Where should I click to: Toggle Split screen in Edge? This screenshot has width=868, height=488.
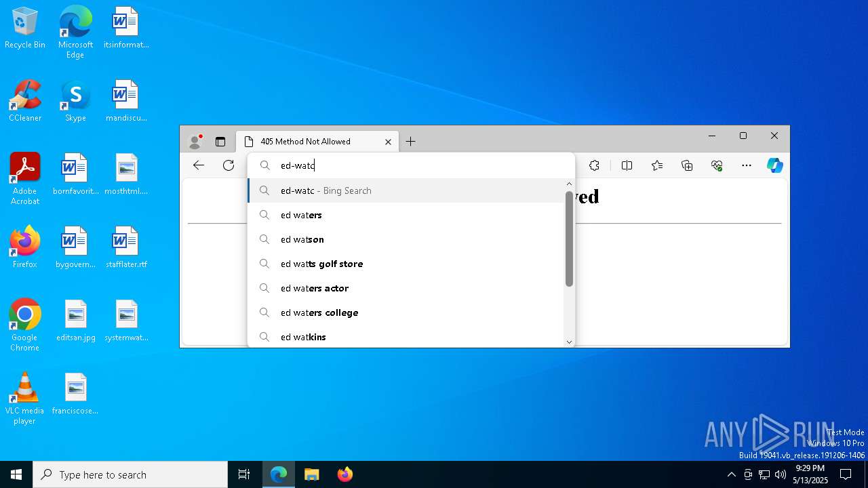pos(627,165)
